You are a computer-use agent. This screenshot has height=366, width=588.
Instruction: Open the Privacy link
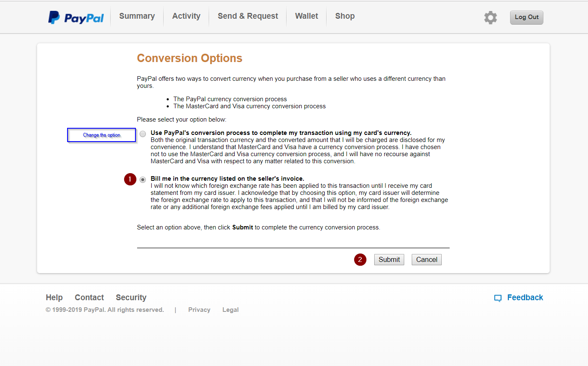(x=199, y=310)
